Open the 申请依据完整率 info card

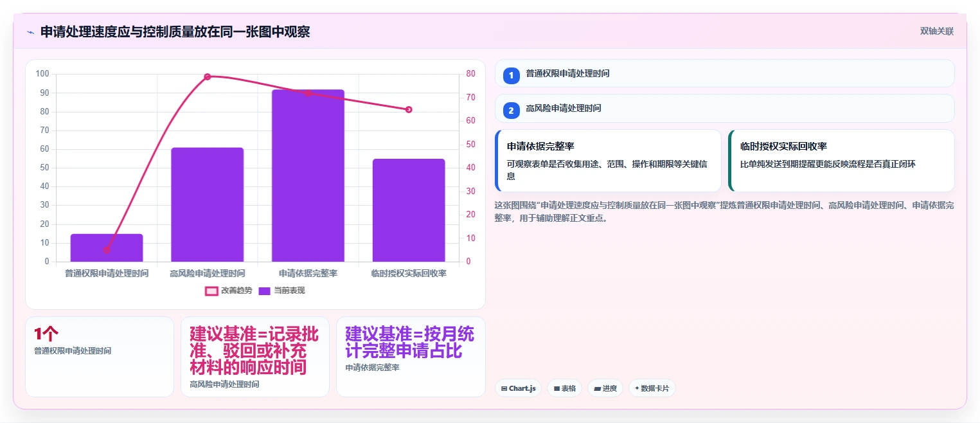click(x=608, y=161)
